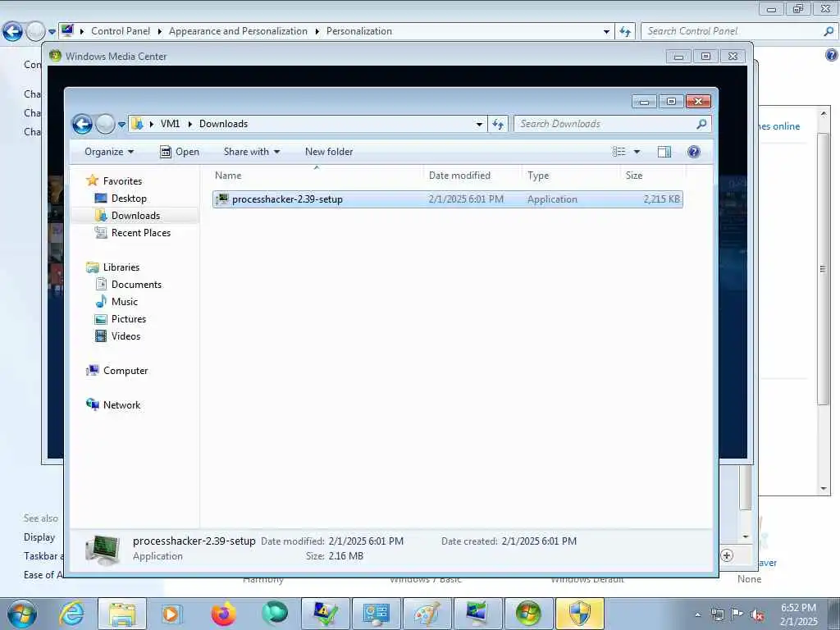
Task: Click the VM1 breadcrumb
Action: 170,124
